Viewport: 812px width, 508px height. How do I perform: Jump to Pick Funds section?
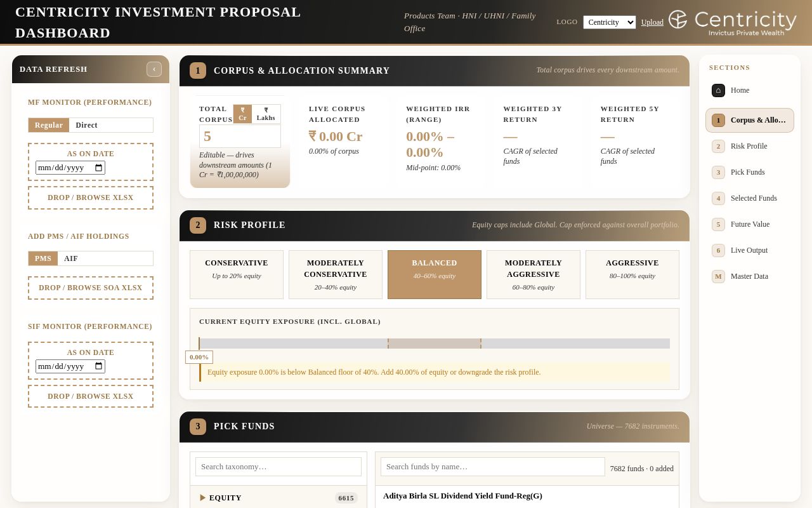click(x=750, y=172)
